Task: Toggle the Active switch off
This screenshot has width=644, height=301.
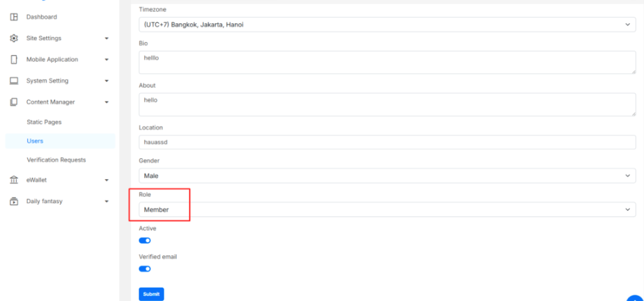Action: pos(145,240)
